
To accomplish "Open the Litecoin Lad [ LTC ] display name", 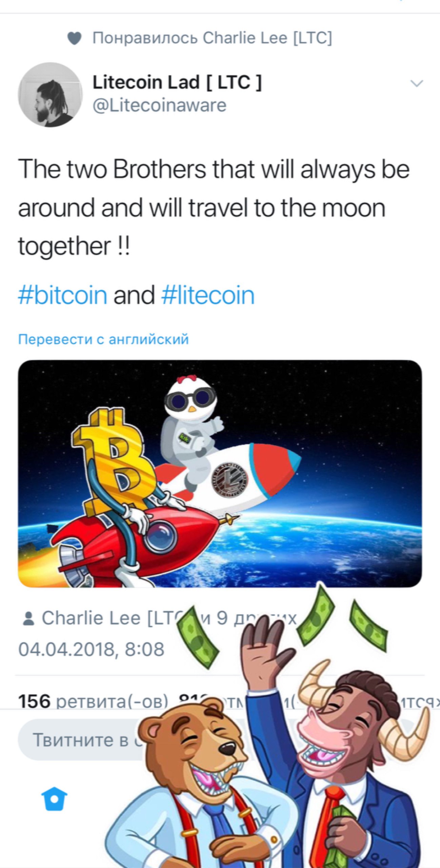I will pos(177,82).
